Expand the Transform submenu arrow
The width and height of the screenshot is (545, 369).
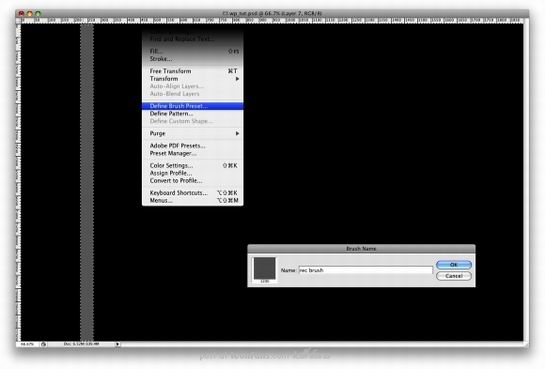[237, 79]
